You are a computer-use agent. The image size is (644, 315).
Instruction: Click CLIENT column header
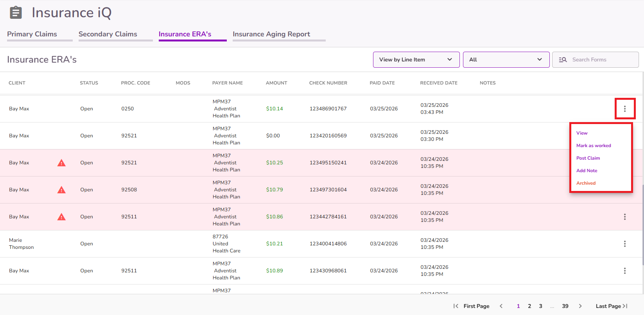click(x=17, y=83)
